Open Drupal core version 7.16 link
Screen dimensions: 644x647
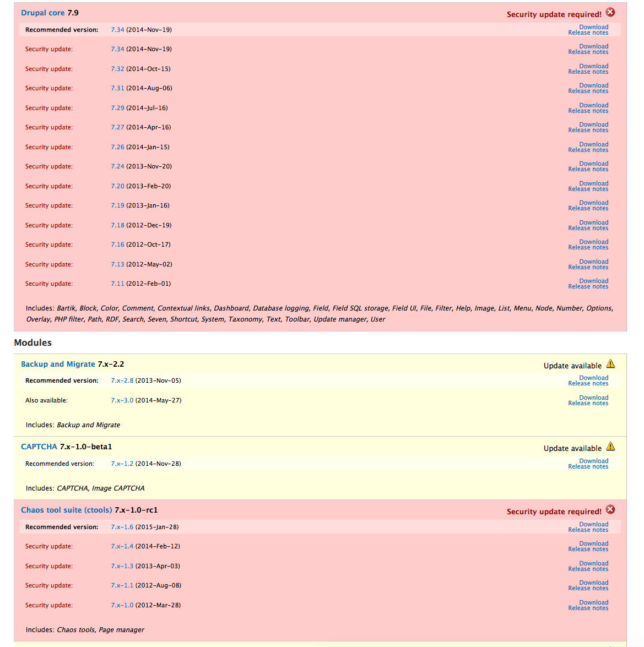point(118,244)
